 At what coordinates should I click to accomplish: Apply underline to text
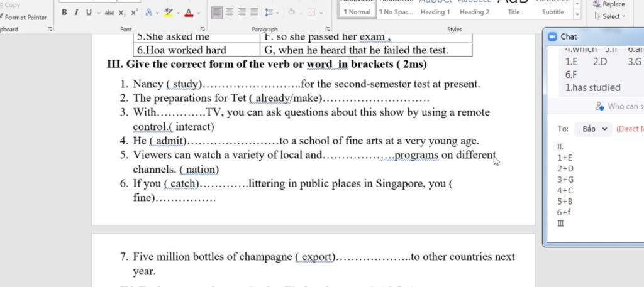[89, 13]
